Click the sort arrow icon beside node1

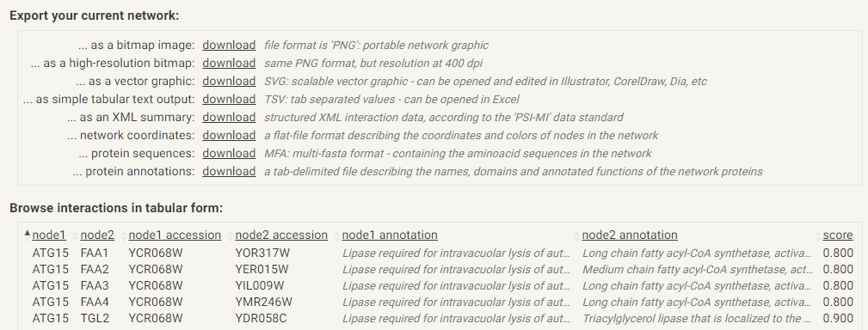pyautogui.click(x=28, y=235)
